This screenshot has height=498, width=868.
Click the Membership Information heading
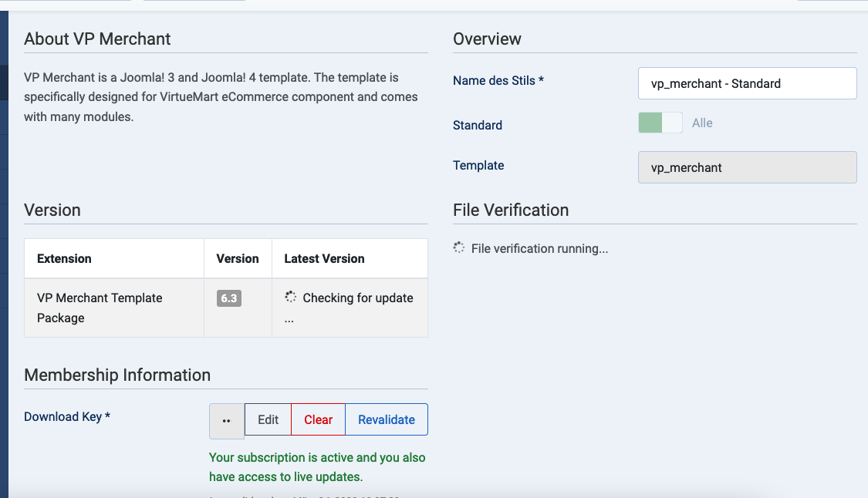tap(117, 375)
